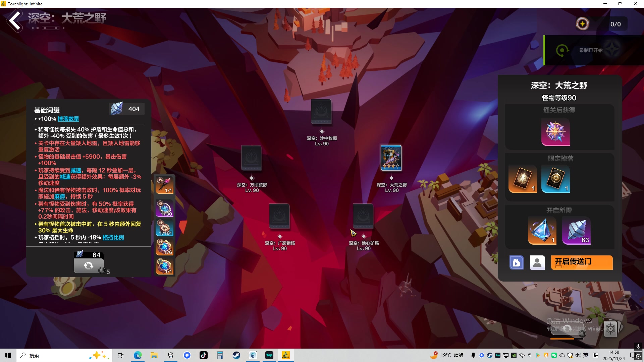Select the 深空:广袤猎场 map card
This screenshot has width=644, height=362.
point(279,216)
